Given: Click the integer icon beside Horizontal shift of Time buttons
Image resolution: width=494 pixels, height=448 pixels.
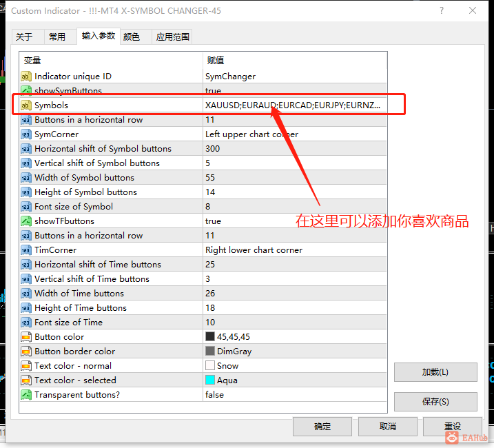Looking at the screenshot, I should point(26,265).
